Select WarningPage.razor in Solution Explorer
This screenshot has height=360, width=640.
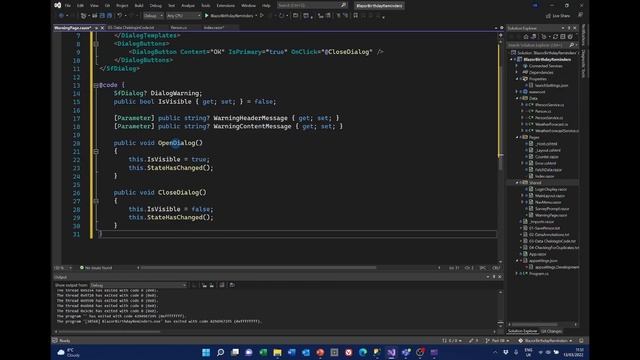pyautogui.click(x=551, y=215)
